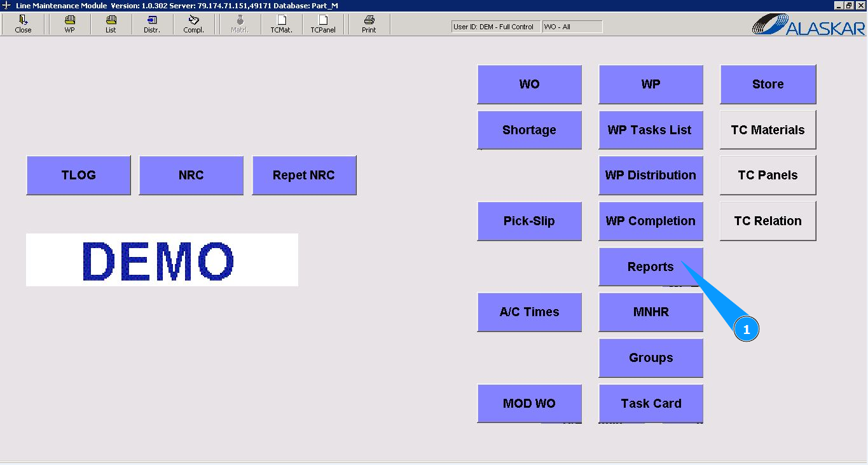868x465 pixels.
Task: Restore down the application window
Action: tap(849, 5)
